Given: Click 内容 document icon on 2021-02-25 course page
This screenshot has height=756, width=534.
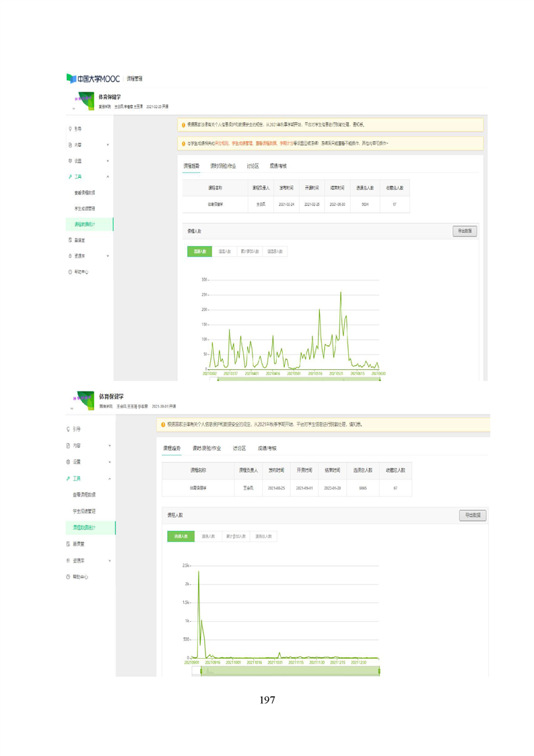Looking at the screenshot, I should tap(70, 145).
